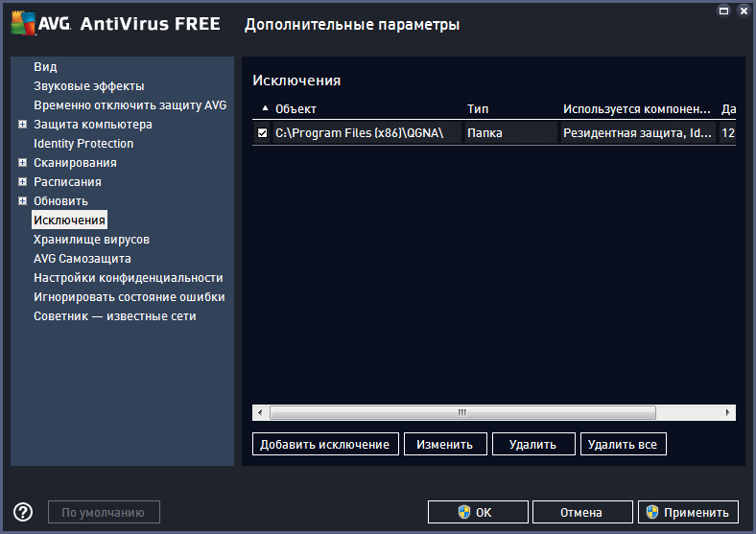Select Обновить in the tree
This screenshot has height=534, width=756.
pos(60,201)
